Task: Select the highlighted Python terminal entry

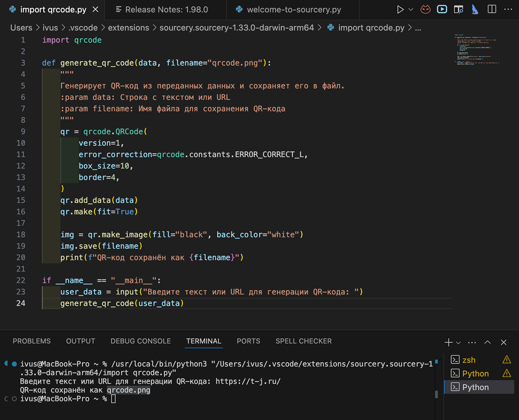Action: 479,387
